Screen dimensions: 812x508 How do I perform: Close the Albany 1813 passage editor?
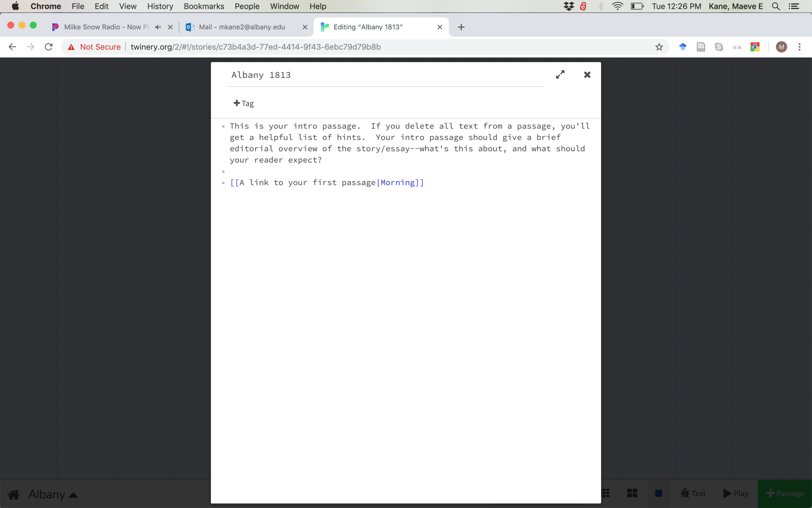coord(587,75)
